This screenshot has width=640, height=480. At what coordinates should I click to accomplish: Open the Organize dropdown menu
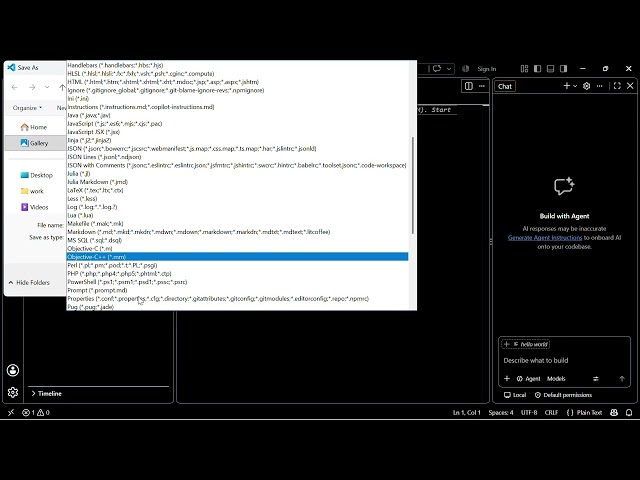coord(27,108)
